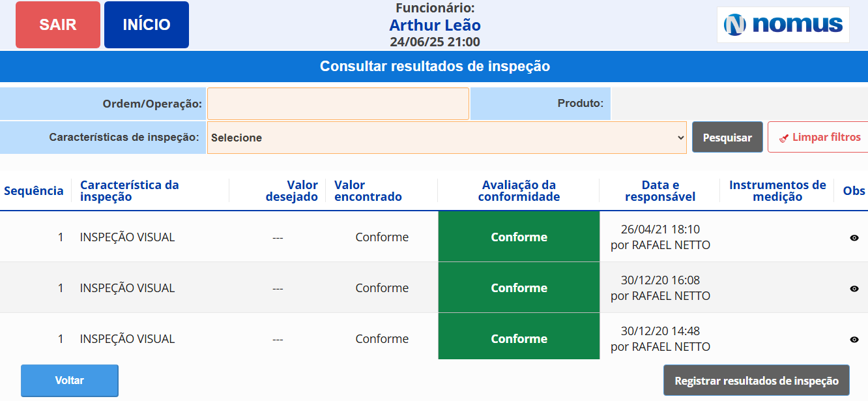
Task: Click Data e responsável column header
Action: (659, 191)
